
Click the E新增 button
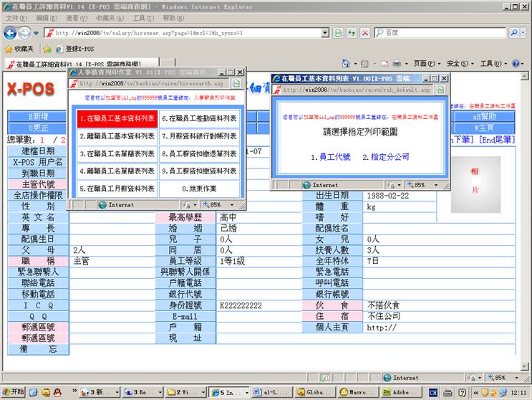click(x=38, y=117)
